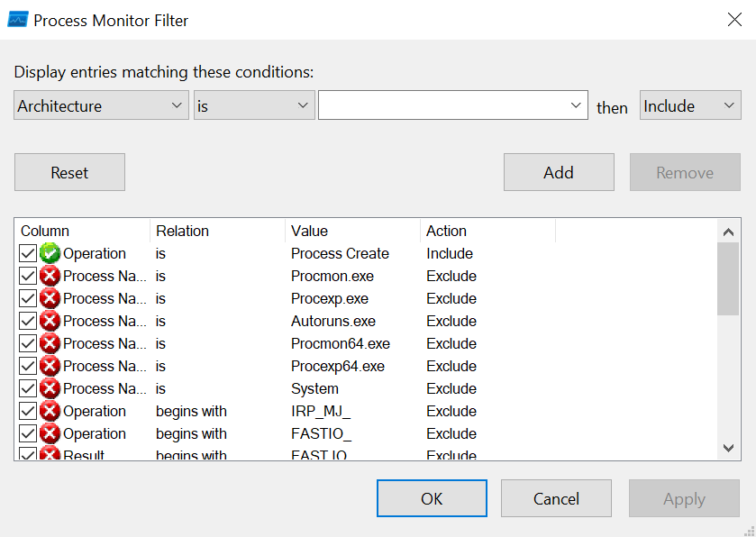Viewport: 756px width, 537px height.
Task: Select the 'Procmon.exe' value text
Action: click(332, 277)
